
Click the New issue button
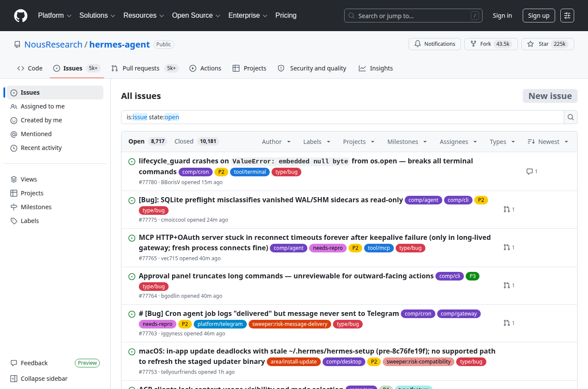550,96
